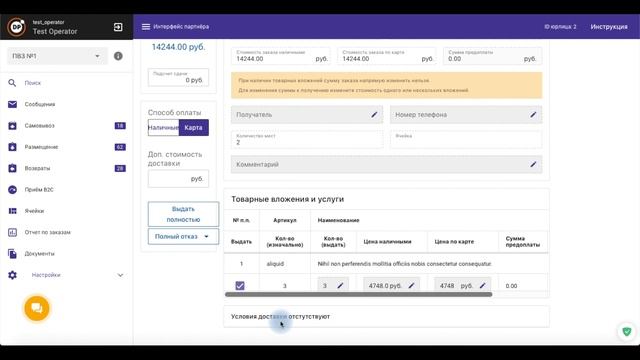Click the Самовывоз badge count 18
This screenshot has width=640, height=360.
(120, 126)
